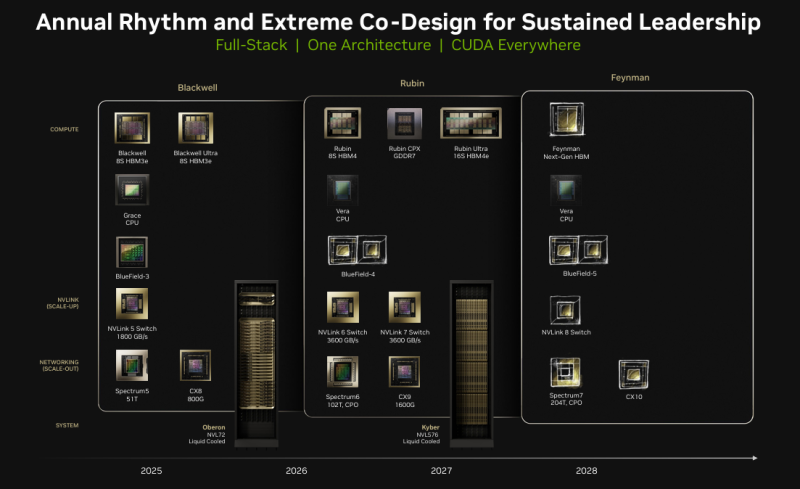This screenshot has height=489, width=800.
Task: Select the 'SYSTEM' row label
Action: [x=67, y=425]
